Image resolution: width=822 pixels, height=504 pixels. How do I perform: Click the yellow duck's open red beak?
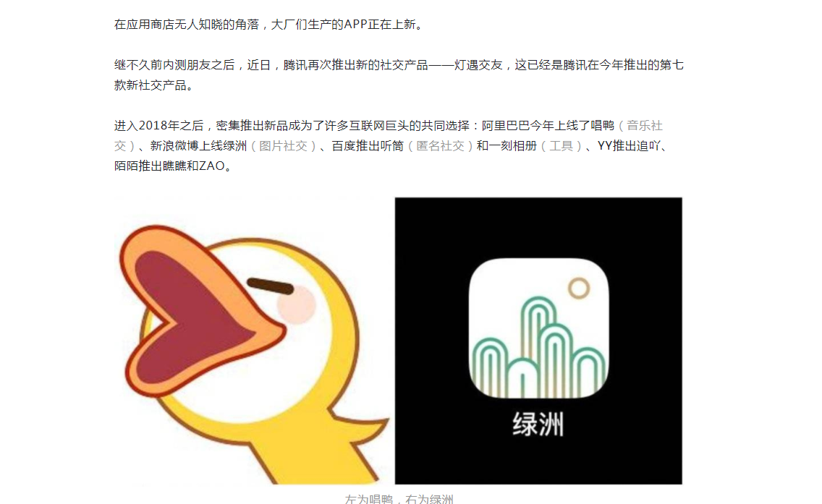(199, 310)
